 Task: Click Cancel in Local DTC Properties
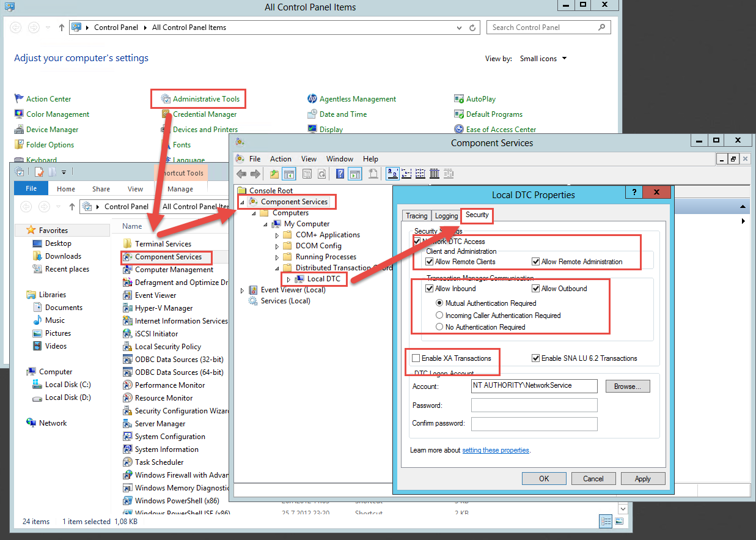[x=593, y=479]
